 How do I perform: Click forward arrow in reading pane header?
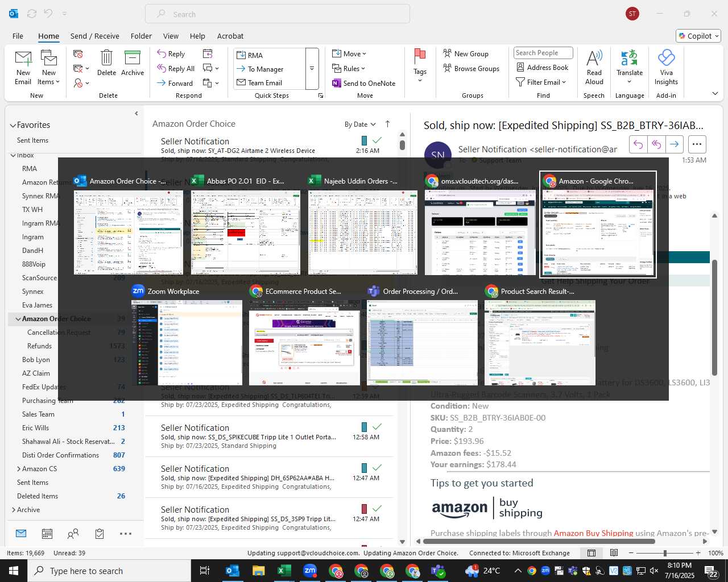[x=675, y=144]
